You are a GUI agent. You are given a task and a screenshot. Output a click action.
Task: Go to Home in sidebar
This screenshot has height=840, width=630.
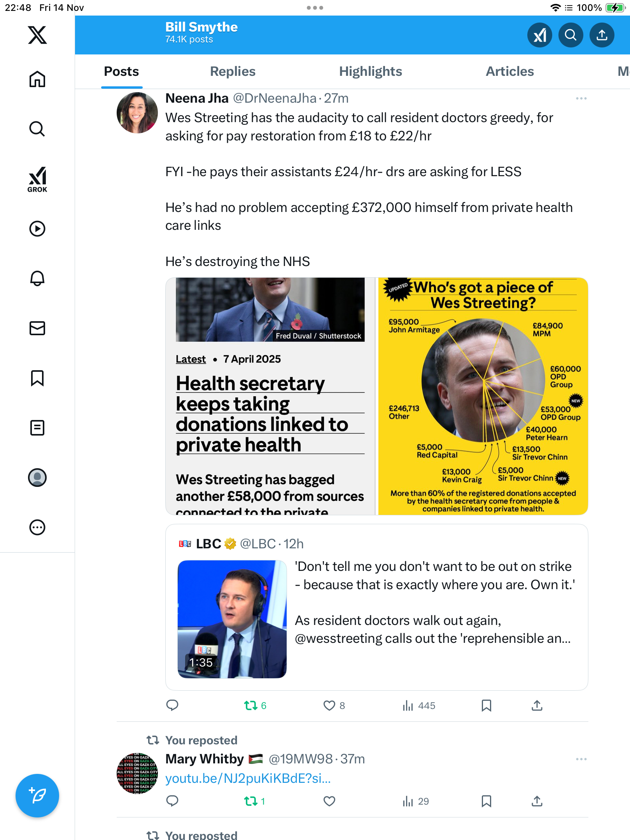(x=37, y=79)
